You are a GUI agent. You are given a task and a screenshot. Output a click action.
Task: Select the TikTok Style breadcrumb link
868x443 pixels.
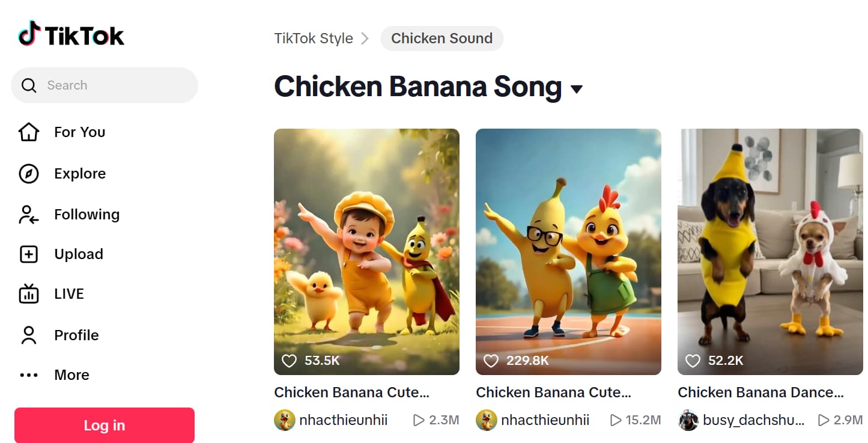click(314, 38)
